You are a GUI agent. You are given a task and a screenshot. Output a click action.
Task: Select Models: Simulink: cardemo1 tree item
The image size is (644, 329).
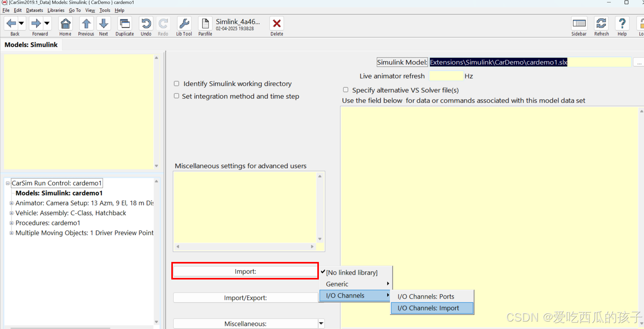59,193
